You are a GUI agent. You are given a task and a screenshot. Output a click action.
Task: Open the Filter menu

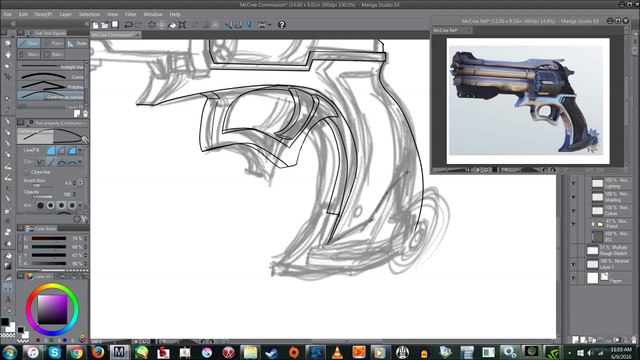click(131, 14)
